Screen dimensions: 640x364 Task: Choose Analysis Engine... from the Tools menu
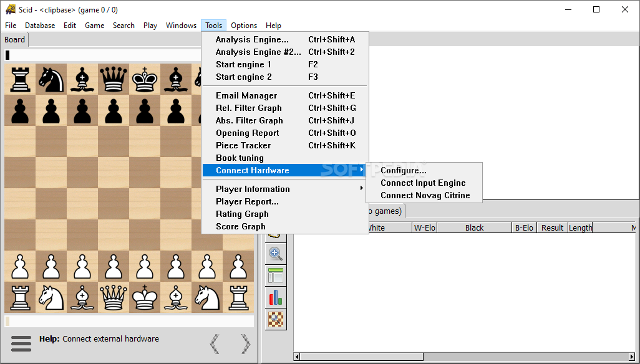(x=285, y=39)
